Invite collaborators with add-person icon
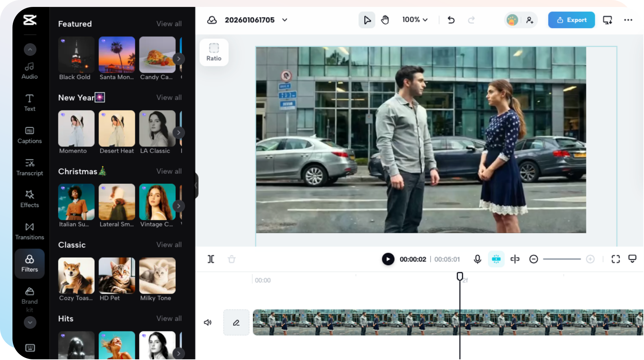Screen dimensions: 644x360 pos(530,20)
